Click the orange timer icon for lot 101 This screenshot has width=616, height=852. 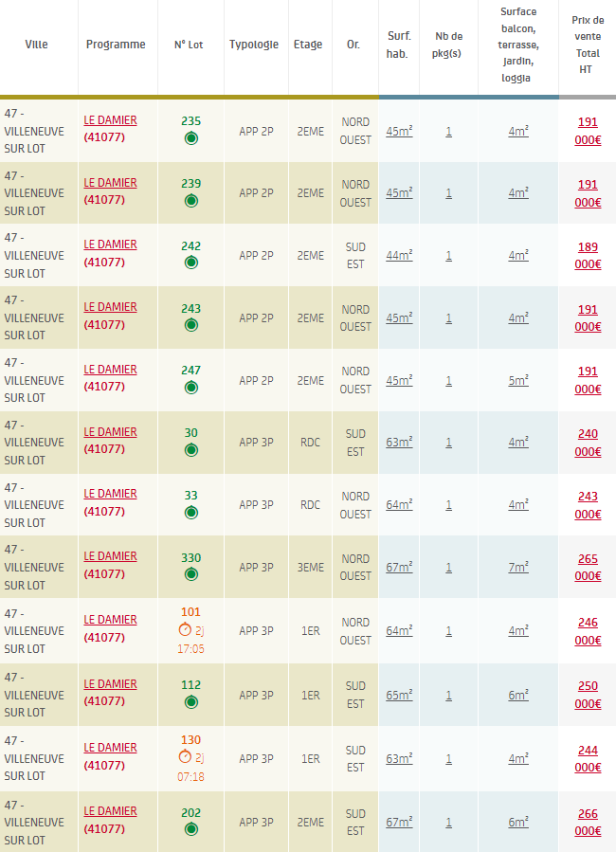pos(185,630)
